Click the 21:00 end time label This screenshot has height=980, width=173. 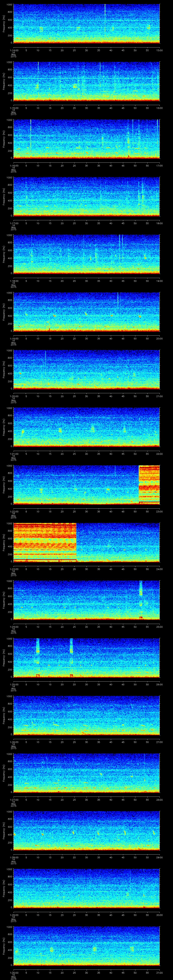click(160, 396)
